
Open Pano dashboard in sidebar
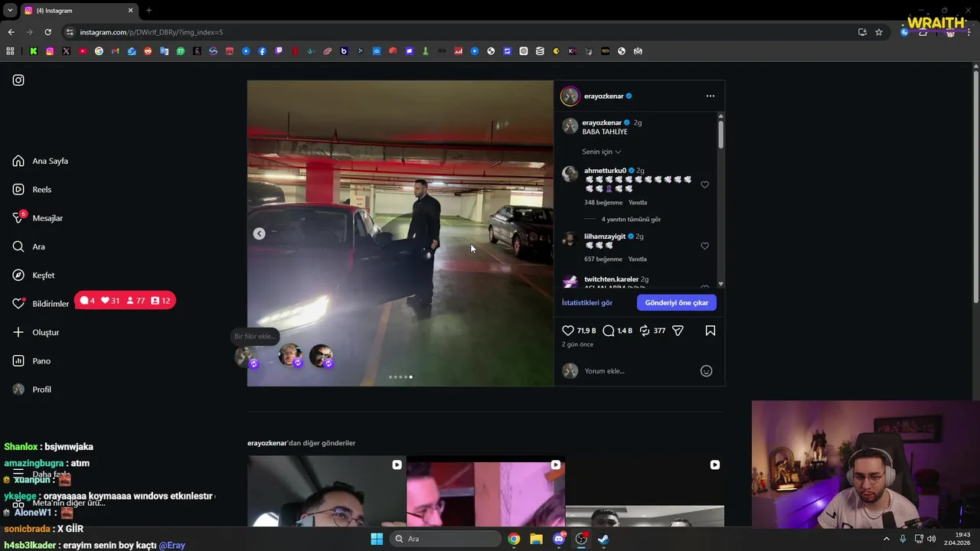(x=31, y=360)
